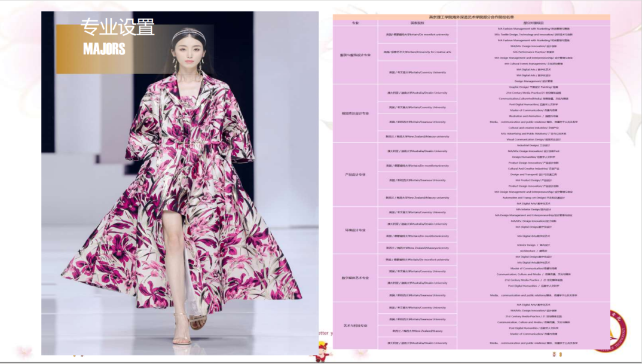Click the Design Management/ 设计管理 line

pyautogui.click(x=533, y=81)
